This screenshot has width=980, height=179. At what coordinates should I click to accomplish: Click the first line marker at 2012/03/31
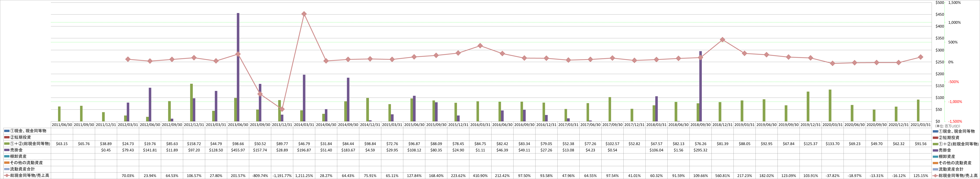(x=128, y=59)
